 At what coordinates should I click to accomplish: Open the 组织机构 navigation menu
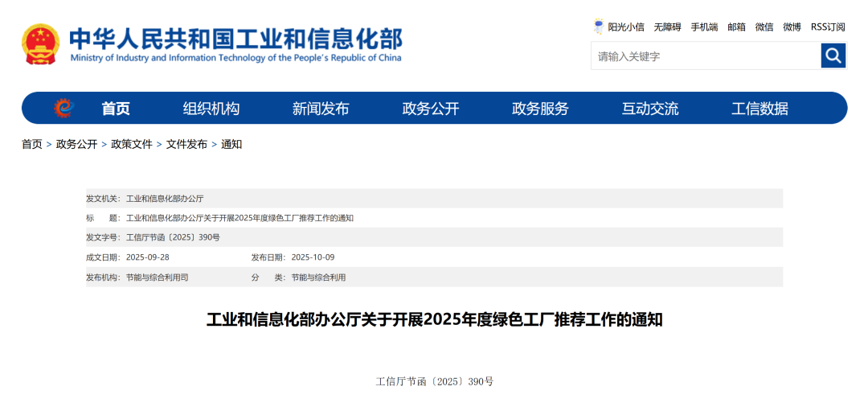coord(211,109)
